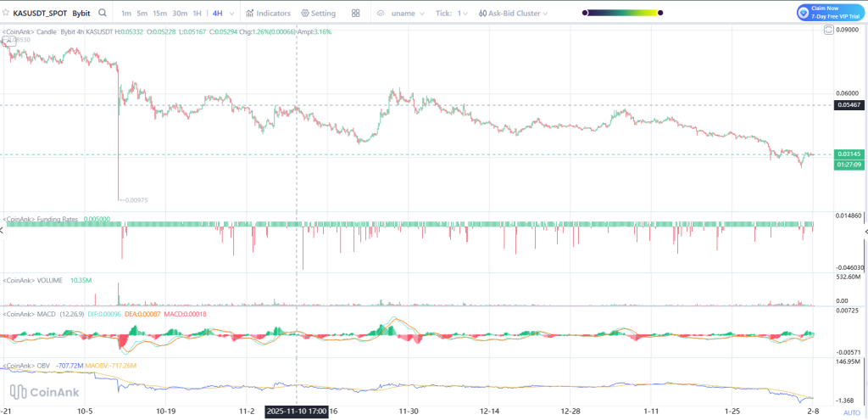Viewport: 868px width, 420px height.
Task: Select the 1m timeframe
Action: click(126, 14)
